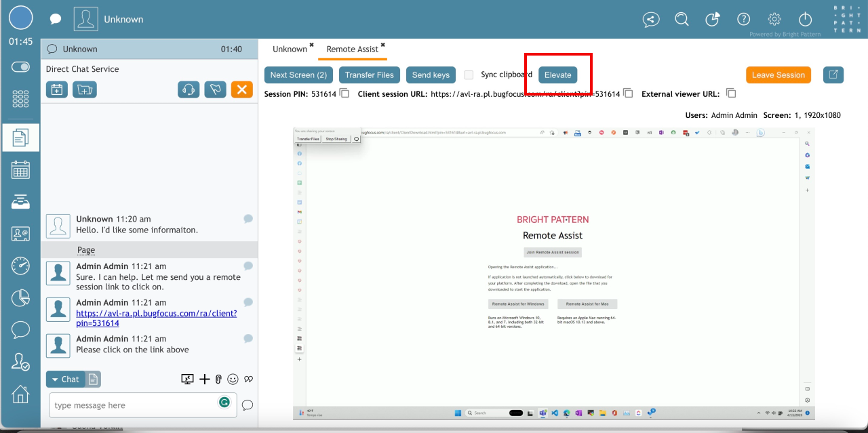Copy the External viewer URL
868x433 pixels.
(x=731, y=93)
